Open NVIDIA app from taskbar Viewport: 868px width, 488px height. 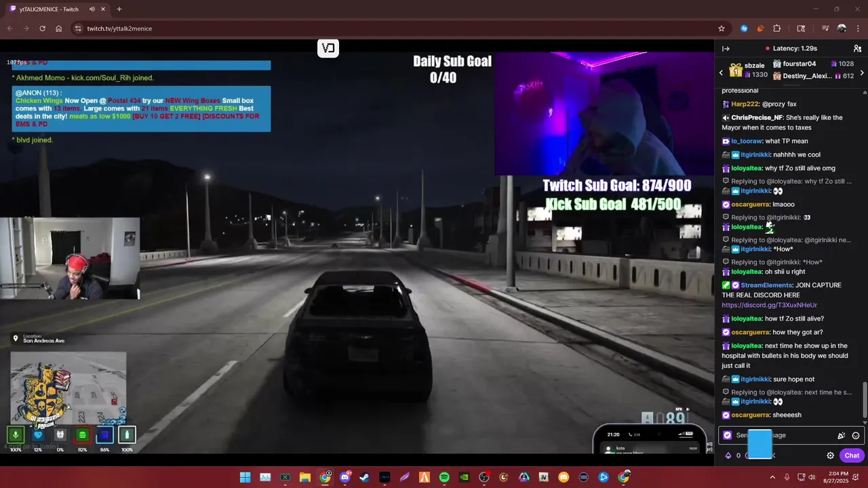[x=465, y=477]
